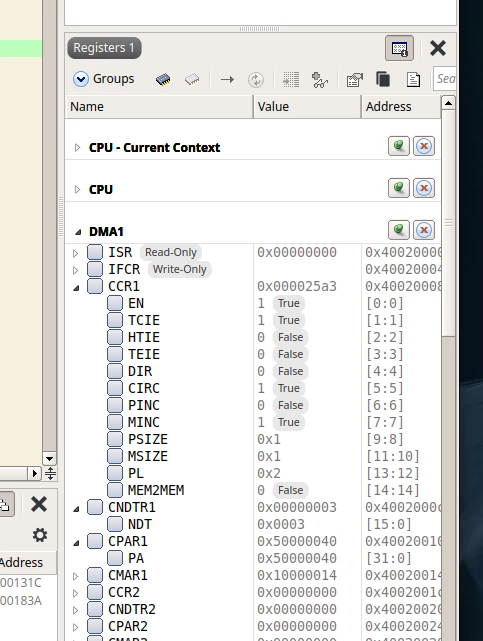Expand the CPU group
The height and width of the screenshot is (641, 483).
coord(77,189)
